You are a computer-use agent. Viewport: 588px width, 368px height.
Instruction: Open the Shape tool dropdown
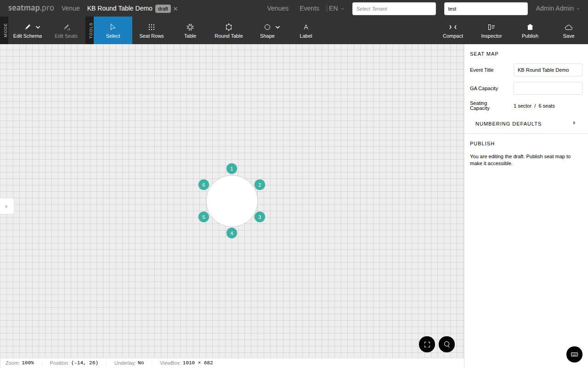[277, 27]
